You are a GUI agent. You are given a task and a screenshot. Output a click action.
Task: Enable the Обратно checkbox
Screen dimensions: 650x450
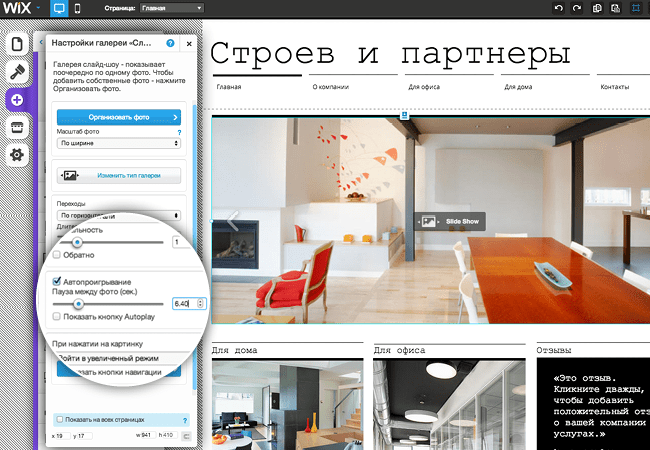[x=57, y=255]
